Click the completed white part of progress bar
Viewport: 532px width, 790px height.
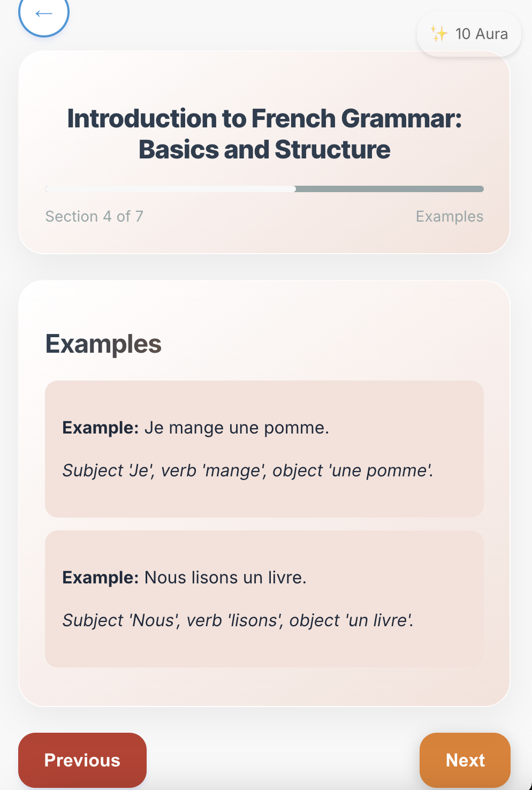[171, 189]
